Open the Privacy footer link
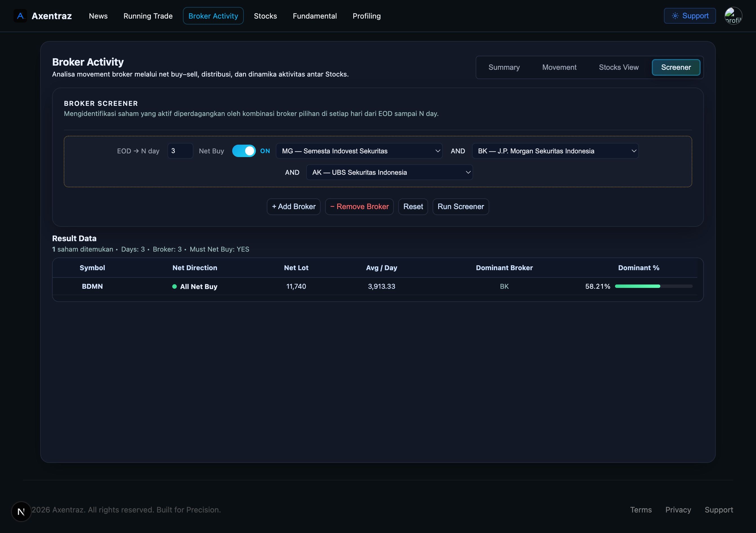The width and height of the screenshot is (756, 533). (678, 510)
